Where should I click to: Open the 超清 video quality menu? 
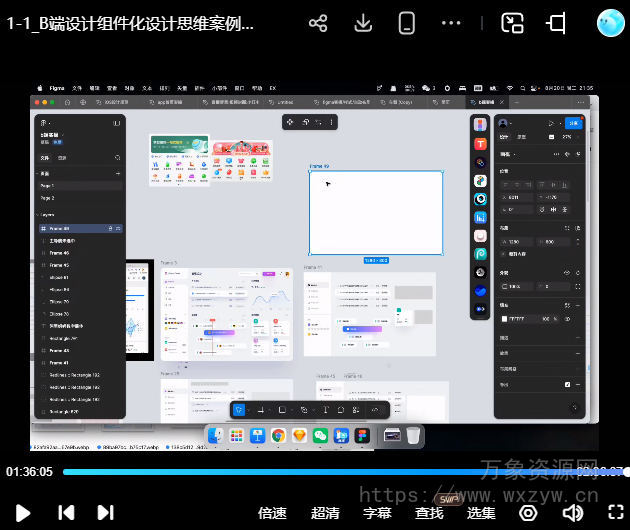(x=325, y=513)
